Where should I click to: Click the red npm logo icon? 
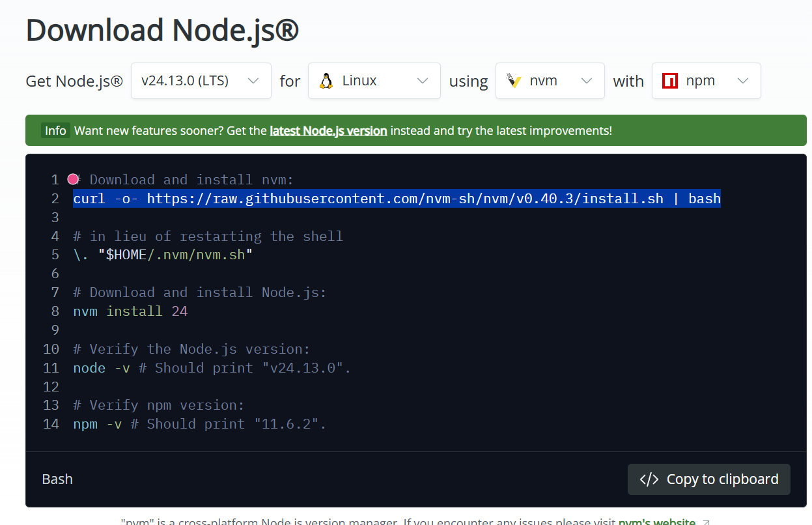click(x=670, y=81)
